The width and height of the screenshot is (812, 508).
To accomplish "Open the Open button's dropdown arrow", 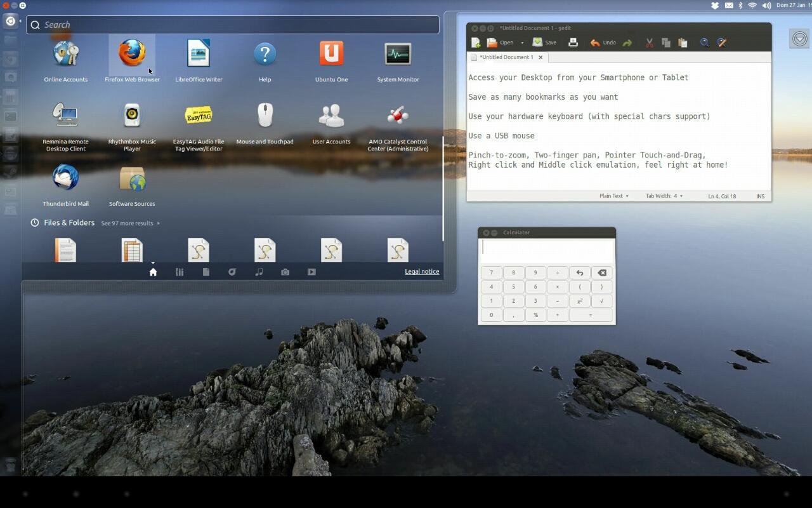I will click(522, 42).
